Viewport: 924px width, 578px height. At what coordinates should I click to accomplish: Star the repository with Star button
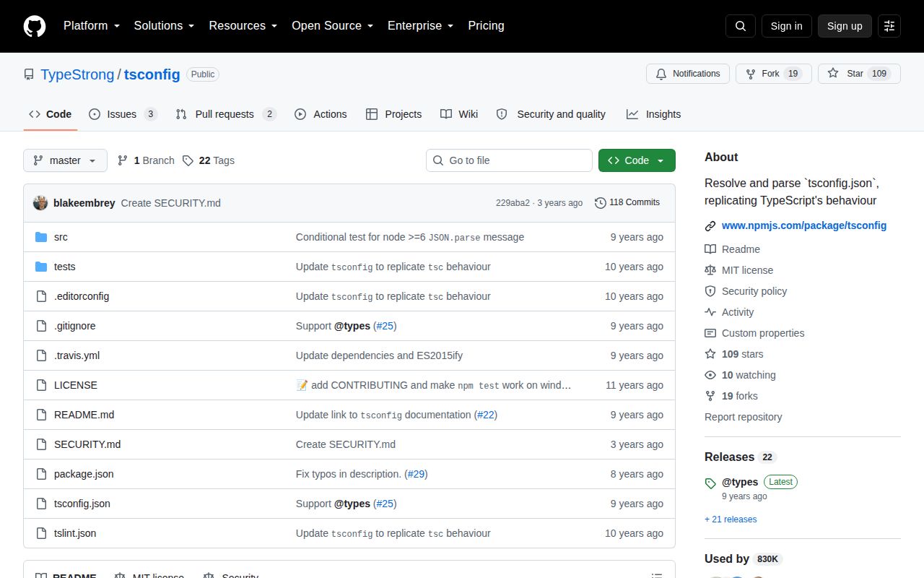tap(859, 74)
